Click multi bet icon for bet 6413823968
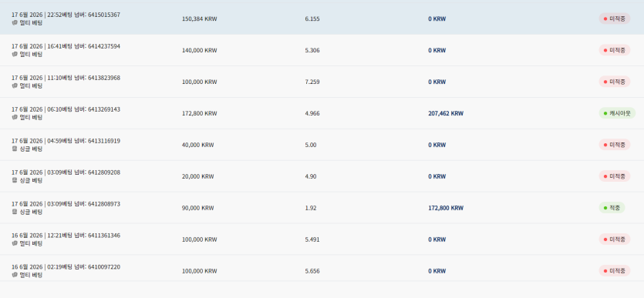The width and height of the screenshot is (644, 298). (x=15, y=85)
